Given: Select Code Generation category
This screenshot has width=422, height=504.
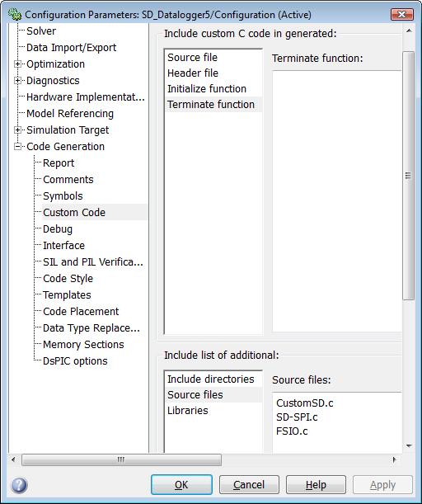Looking at the screenshot, I should [65, 146].
